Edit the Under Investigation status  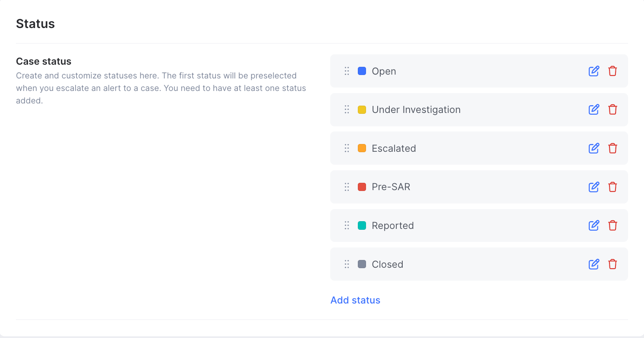tap(594, 110)
